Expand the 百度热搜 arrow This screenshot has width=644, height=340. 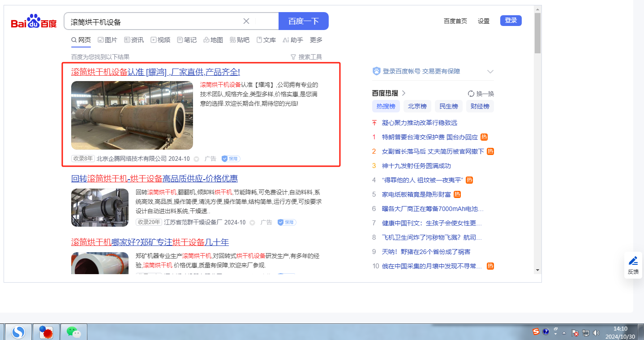coord(404,93)
